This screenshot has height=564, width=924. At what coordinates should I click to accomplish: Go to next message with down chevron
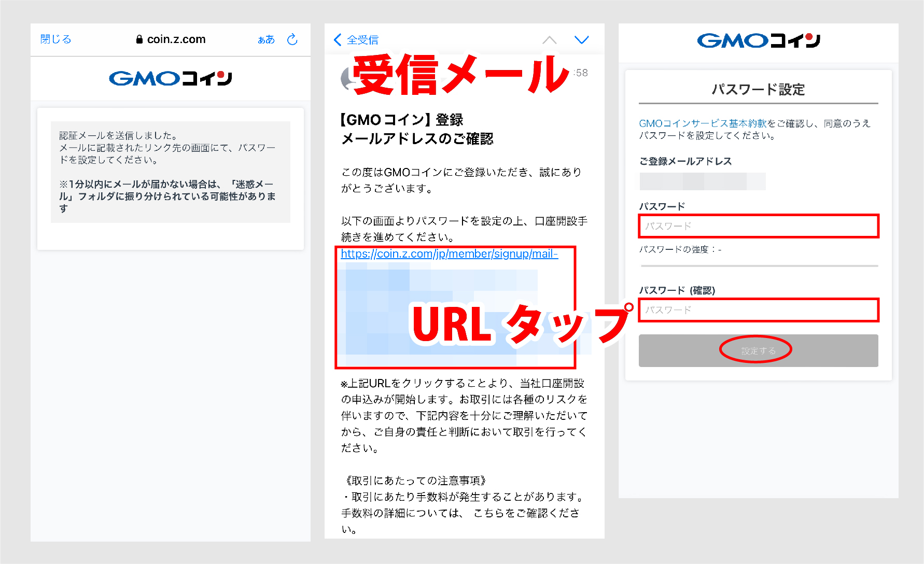point(581,40)
